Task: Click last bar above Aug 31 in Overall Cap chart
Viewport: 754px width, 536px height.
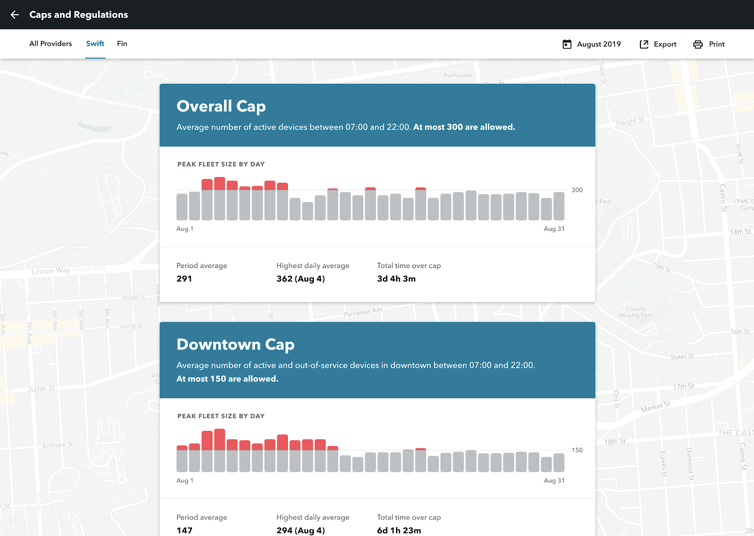Action: click(559, 206)
